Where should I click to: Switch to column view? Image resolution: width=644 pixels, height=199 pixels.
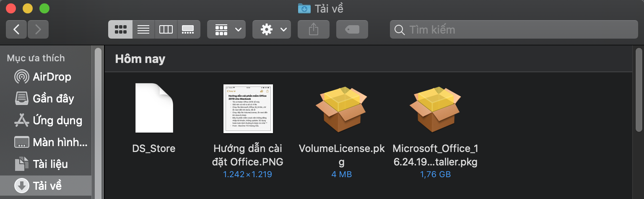pos(166,29)
